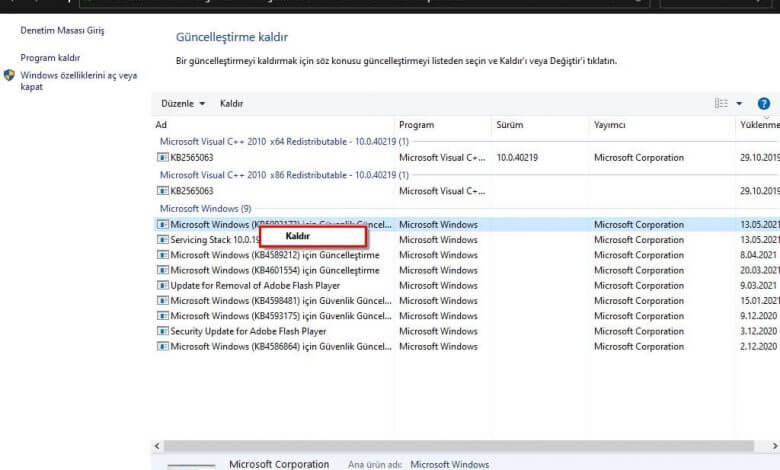780x470 pixels.
Task: Collapse the Visual C++ 2010 x64 Redistributable group
Action: [x=284, y=141]
